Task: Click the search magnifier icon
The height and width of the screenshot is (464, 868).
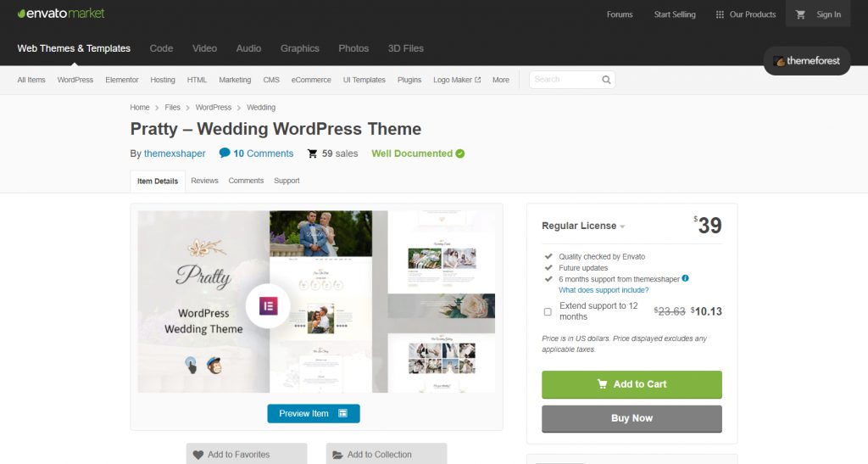Action: pyautogui.click(x=606, y=80)
